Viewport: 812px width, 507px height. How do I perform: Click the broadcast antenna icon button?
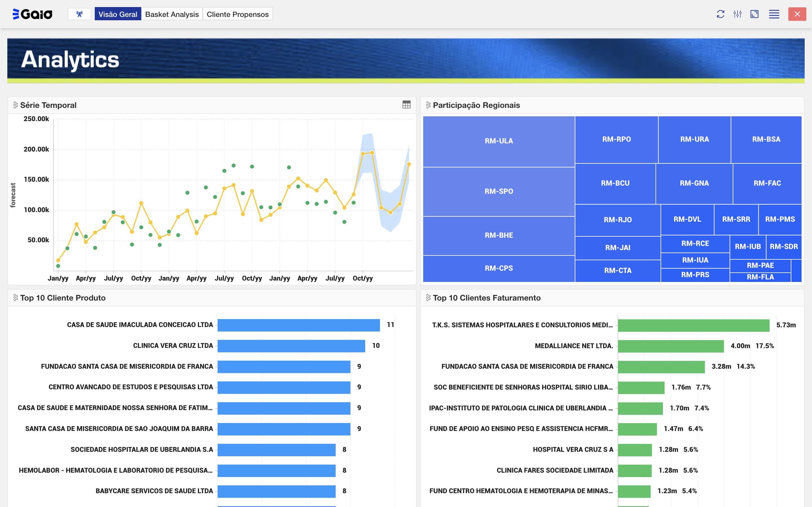point(80,14)
